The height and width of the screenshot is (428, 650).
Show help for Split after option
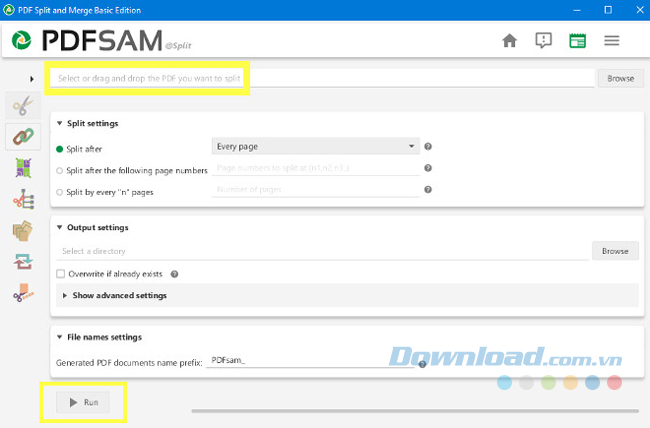pos(428,146)
